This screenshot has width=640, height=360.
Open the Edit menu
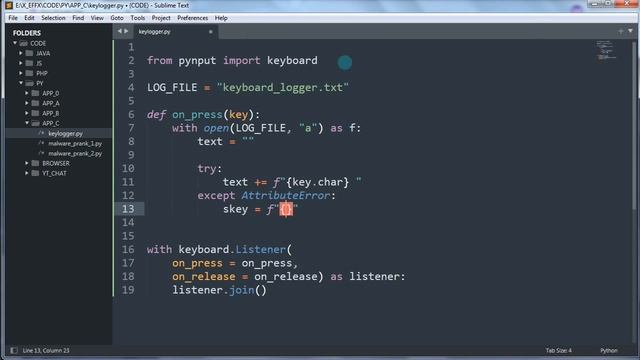pyautogui.click(x=29, y=18)
